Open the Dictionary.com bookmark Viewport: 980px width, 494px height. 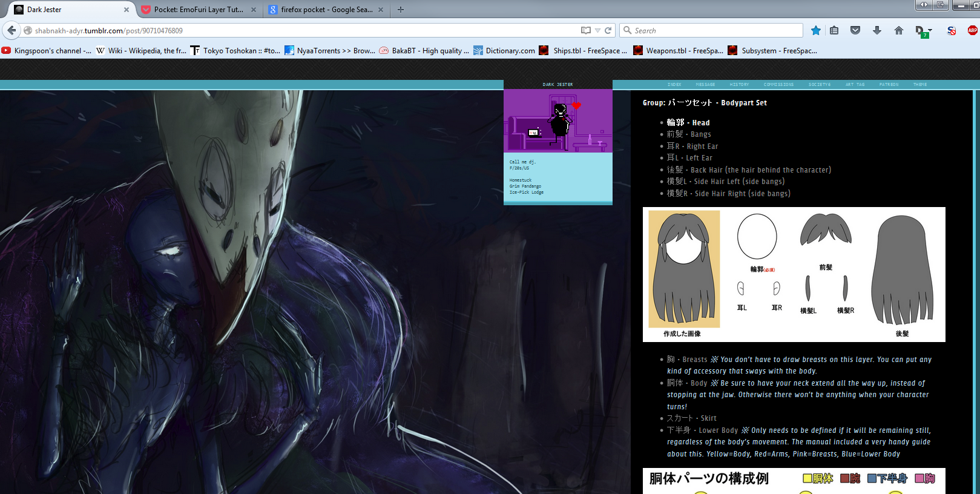pyautogui.click(x=504, y=51)
